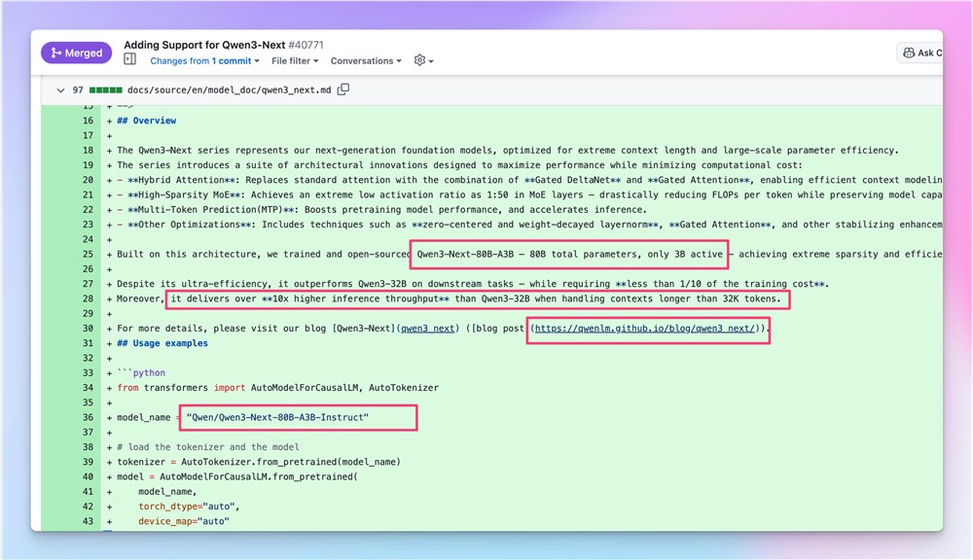Open the File filter dropdown

(295, 61)
